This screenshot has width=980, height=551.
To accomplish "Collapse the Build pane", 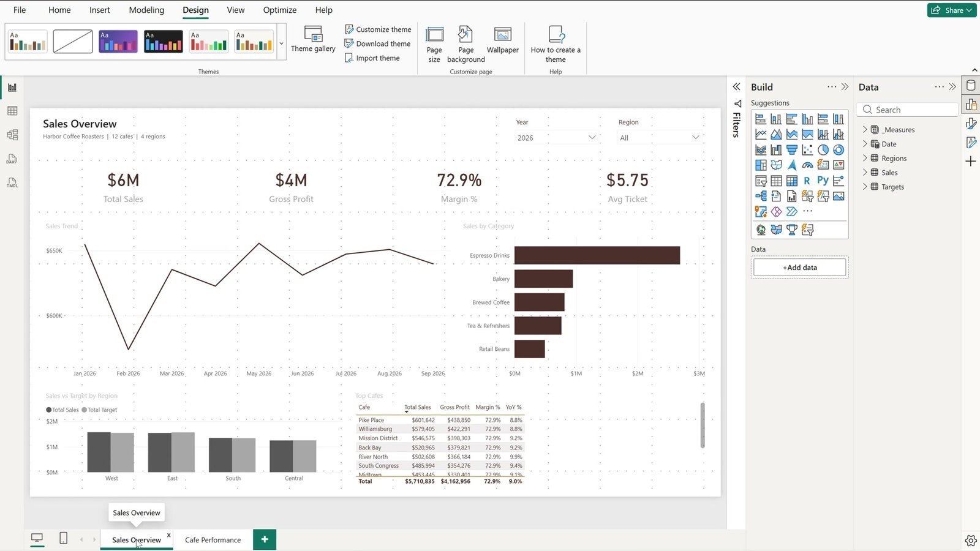I will click(x=845, y=87).
